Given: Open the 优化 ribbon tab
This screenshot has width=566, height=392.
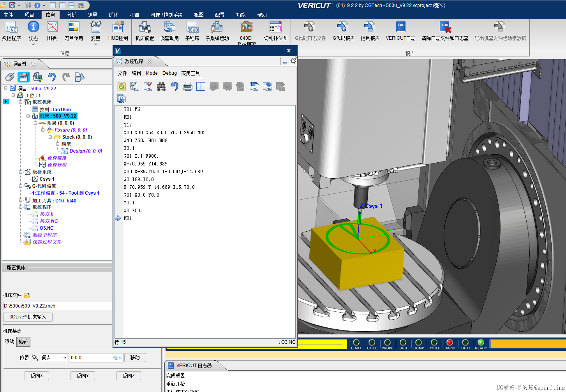Looking at the screenshot, I should 113,15.
